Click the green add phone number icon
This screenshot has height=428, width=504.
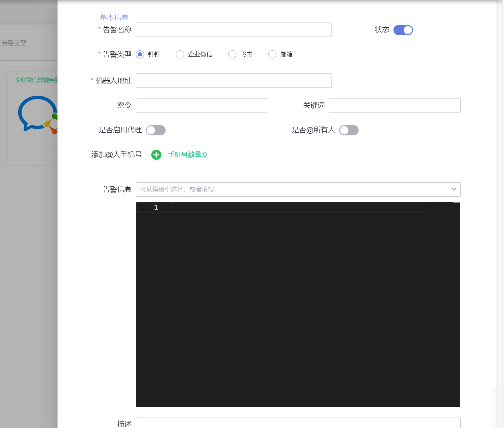(156, 155)
